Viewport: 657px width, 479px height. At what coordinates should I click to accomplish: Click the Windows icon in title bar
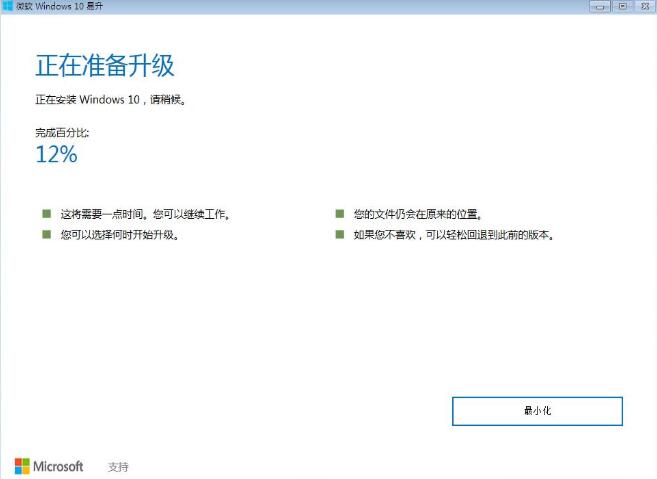pos(7,6)
